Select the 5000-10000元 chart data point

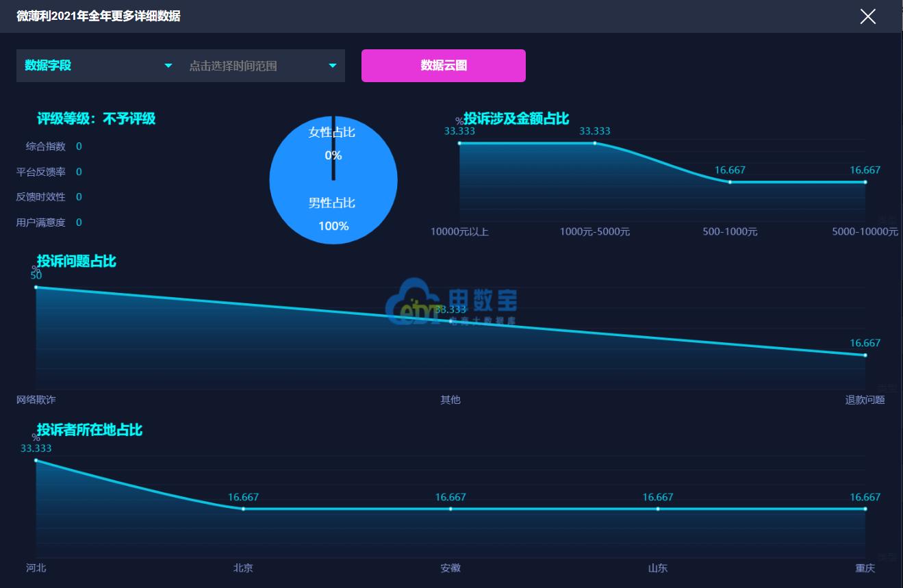pyautogui.click(x=865, y=182)
